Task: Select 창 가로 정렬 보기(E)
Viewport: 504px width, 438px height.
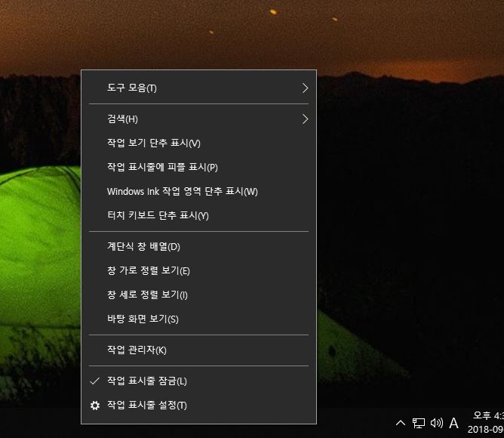Action: (x=198, y=270)
